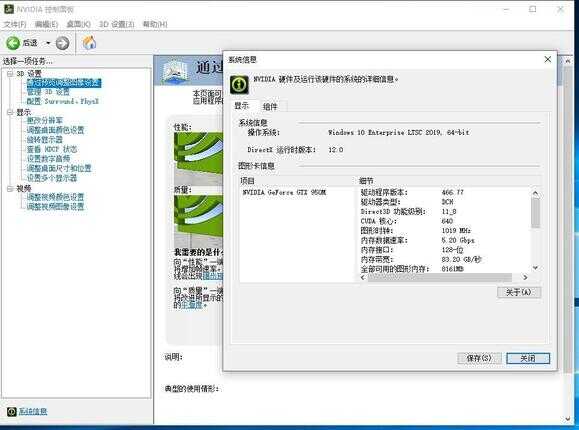
Task: Click the 性能 preview thumbnail
Action: click(198, 159)
